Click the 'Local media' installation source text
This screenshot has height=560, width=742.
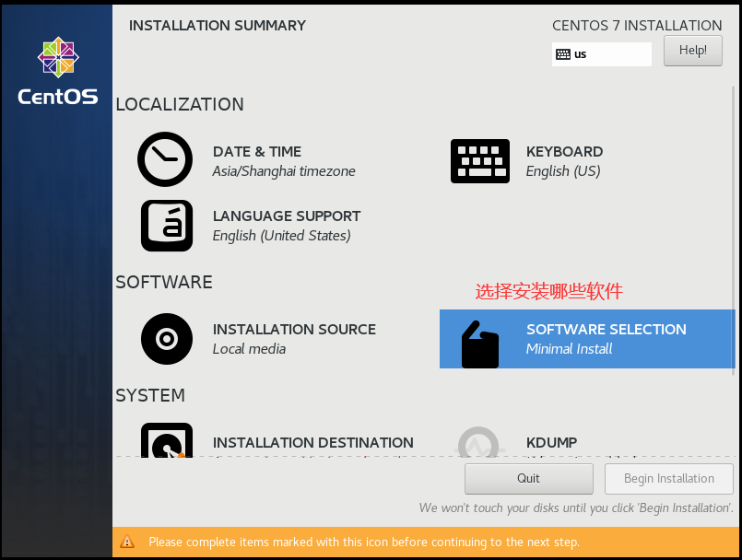point(249,349)
